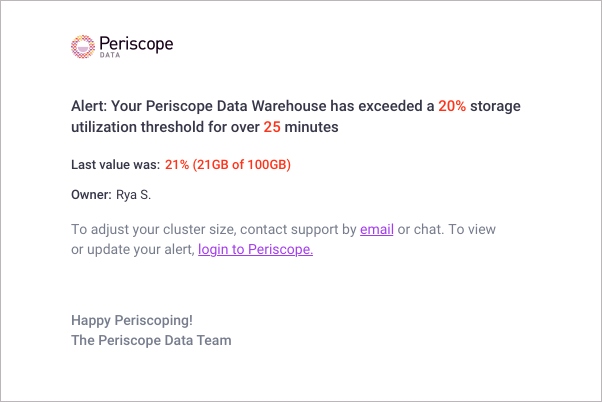Click the Happy Periscoping! sign-off
This screenshot has height=402, width=602.
[132, 321]
